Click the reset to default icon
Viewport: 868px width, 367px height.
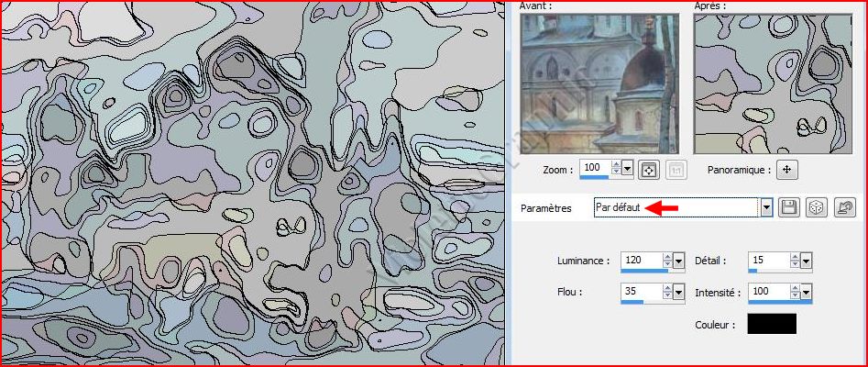pyautogui.click(x=844, y=208)
